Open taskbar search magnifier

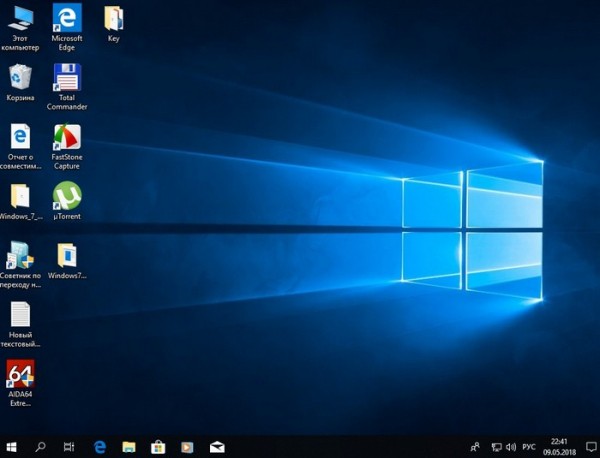click(40, 447)
